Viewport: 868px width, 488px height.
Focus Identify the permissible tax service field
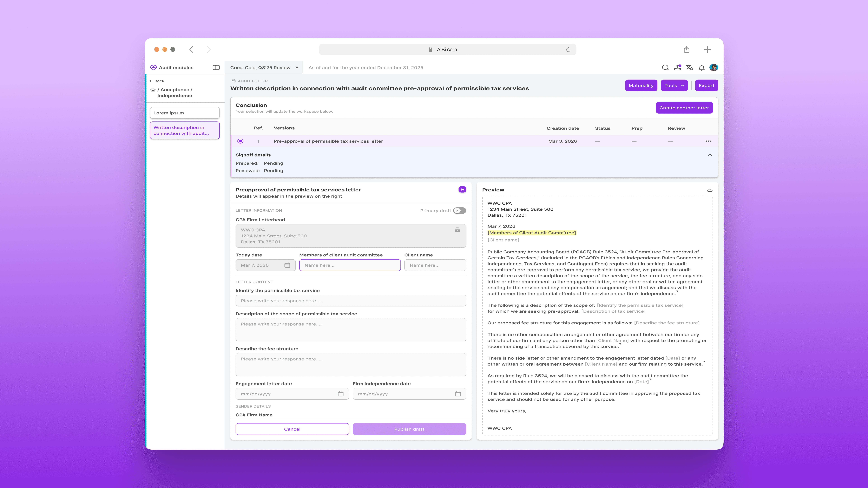pyautogui.click(x=351, y=301)
